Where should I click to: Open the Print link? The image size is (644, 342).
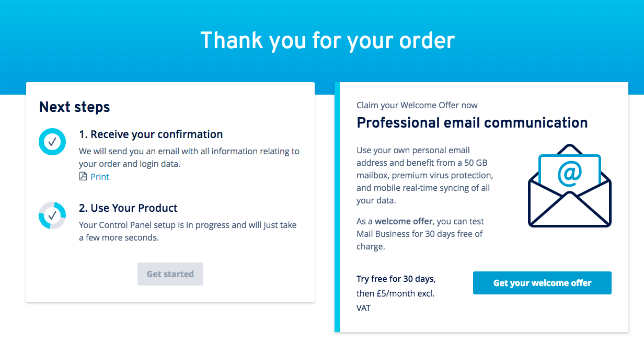pos(100,177)
